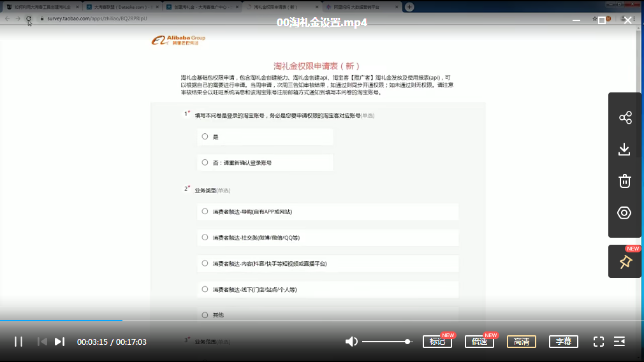Open the 标记 marker button
Viewport: 644px width, 362px height.
click(437, 342)
